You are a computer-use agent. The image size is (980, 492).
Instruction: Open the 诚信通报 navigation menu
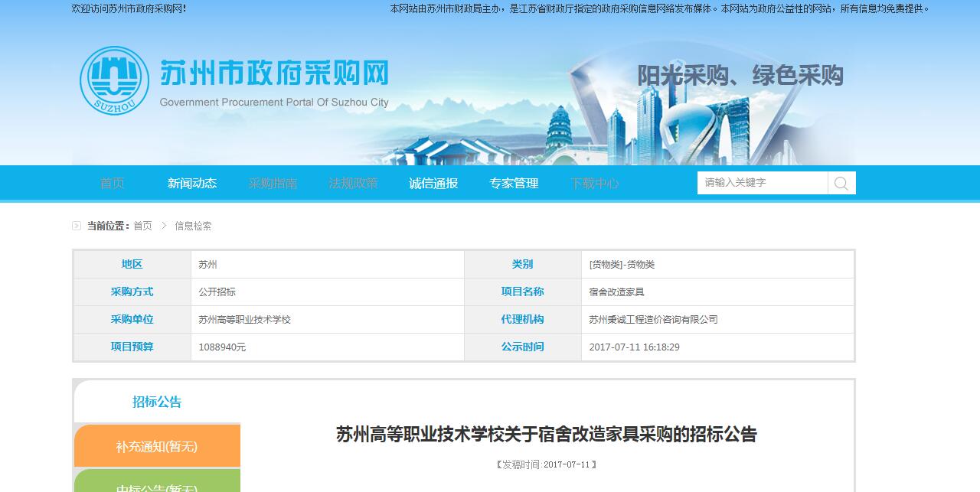pyautogui.click(x=433, y=183)
